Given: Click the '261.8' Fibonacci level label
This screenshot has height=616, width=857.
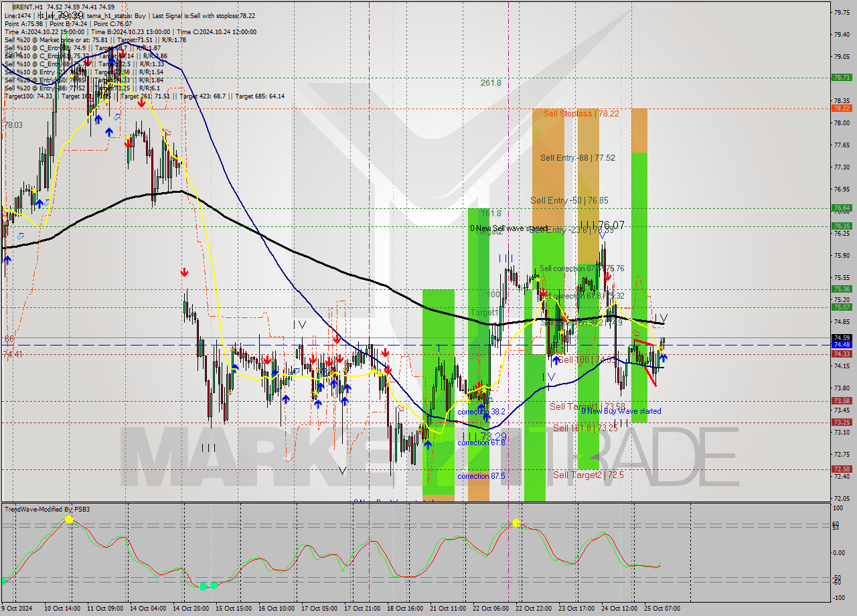Looking at the screenshot, I should [491, 83].
